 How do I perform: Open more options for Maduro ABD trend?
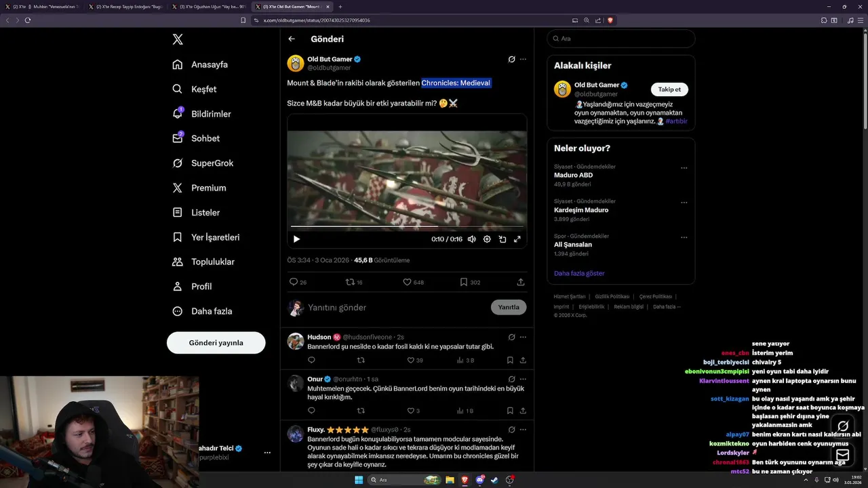(x=684, y=168)
